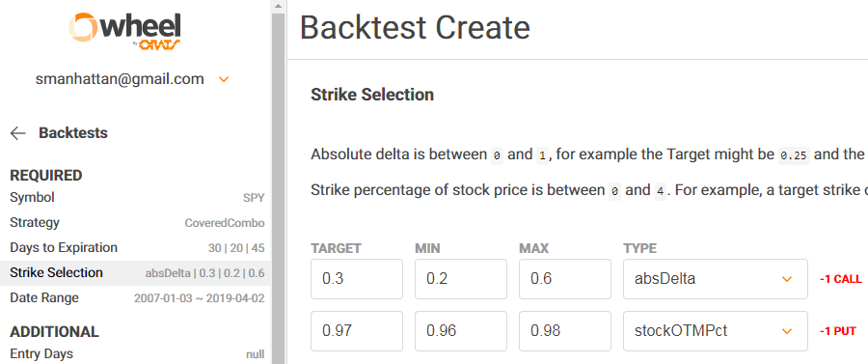Open the absDelta type dropdown
This screenshot has width=868, height=364.
pos(716,279)
